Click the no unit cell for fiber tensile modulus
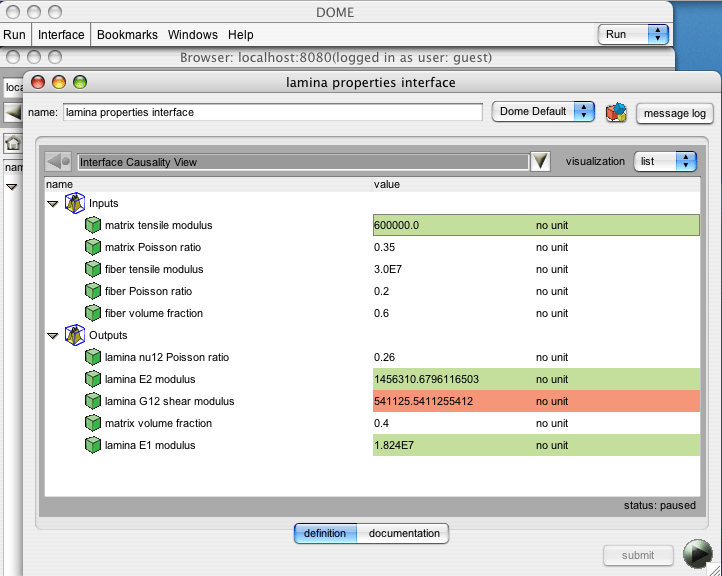This screenshot has height=576, width=722. tap(552, 269)
